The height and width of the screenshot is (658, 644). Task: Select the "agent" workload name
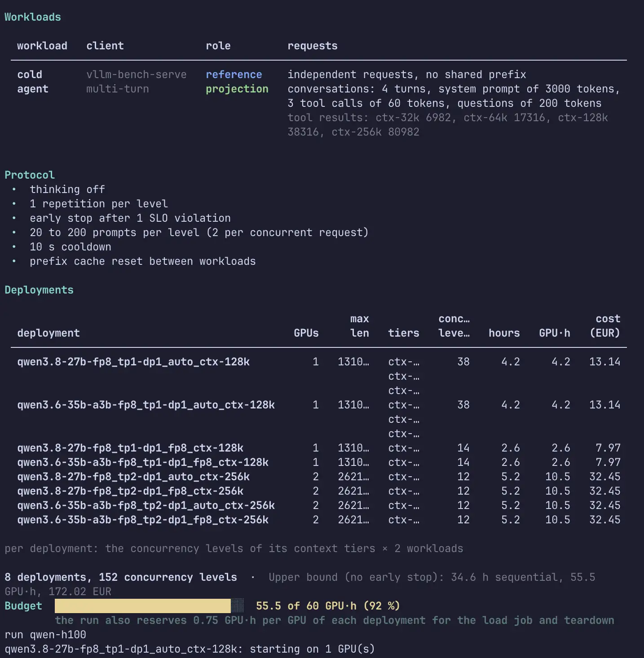click(x=33, y=89)
